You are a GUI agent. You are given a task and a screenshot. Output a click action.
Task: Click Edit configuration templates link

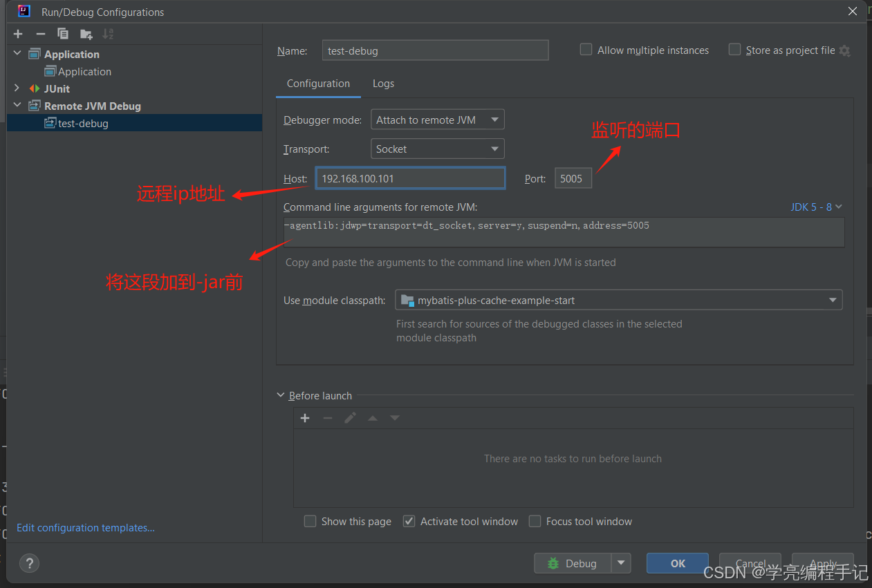tap(84, 527)
